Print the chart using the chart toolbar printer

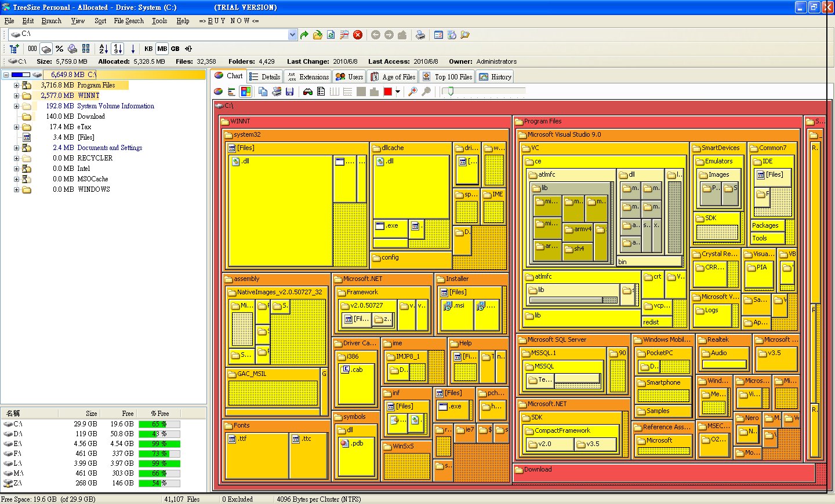[x=277, y=92]
